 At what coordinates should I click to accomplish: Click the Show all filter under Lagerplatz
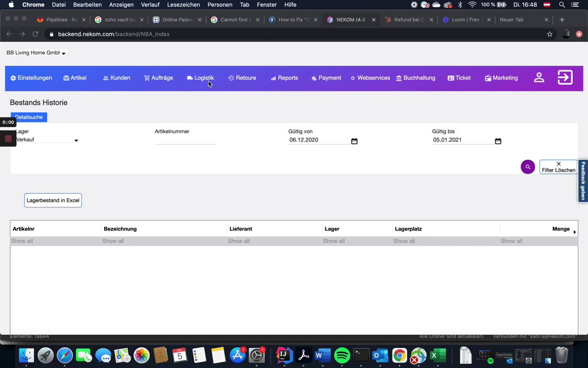446,241
